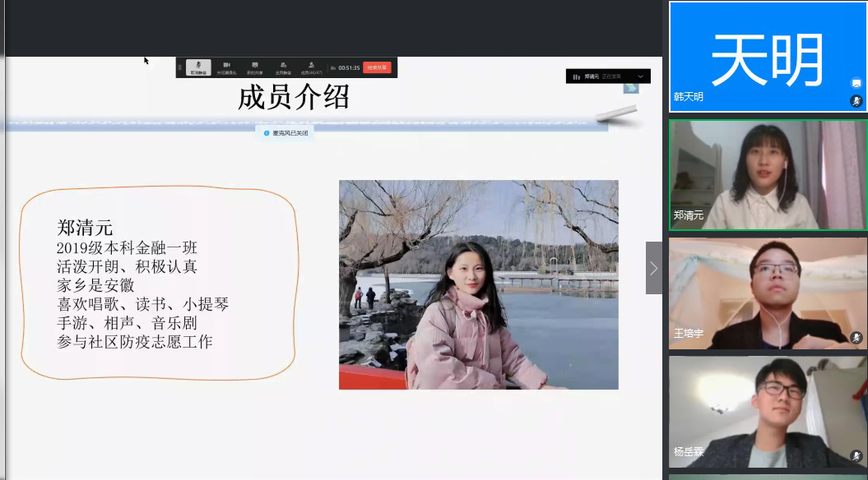Click the screen icon on 韩天明 tile

tap(856, 83)
